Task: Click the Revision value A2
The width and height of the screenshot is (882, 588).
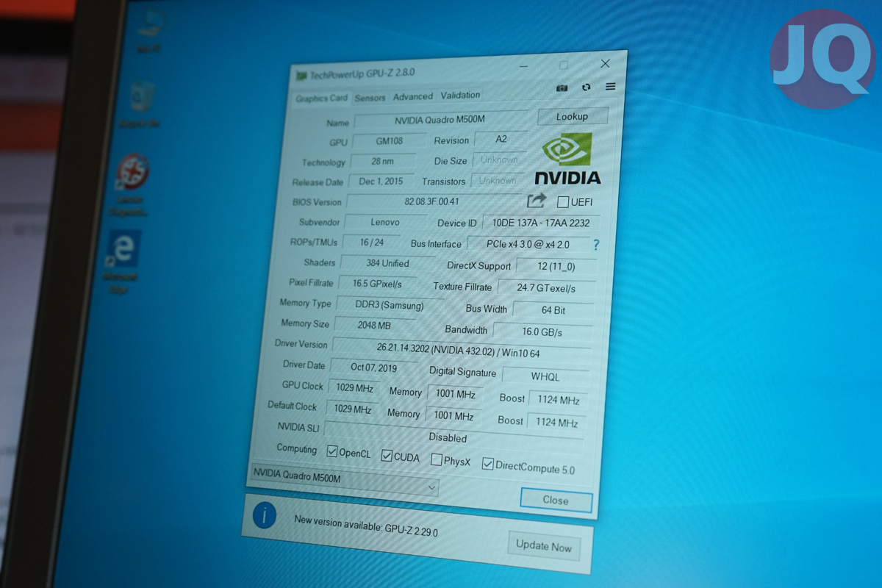Action: click(501, 139)
